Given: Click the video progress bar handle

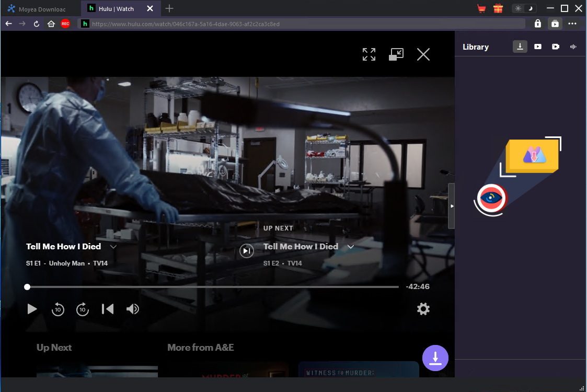Looking at the screenshot, I should 27,287.
